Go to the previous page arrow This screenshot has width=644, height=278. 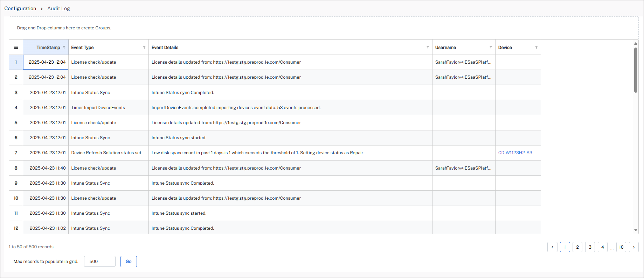pyautogui.click(x=552, y=247)
